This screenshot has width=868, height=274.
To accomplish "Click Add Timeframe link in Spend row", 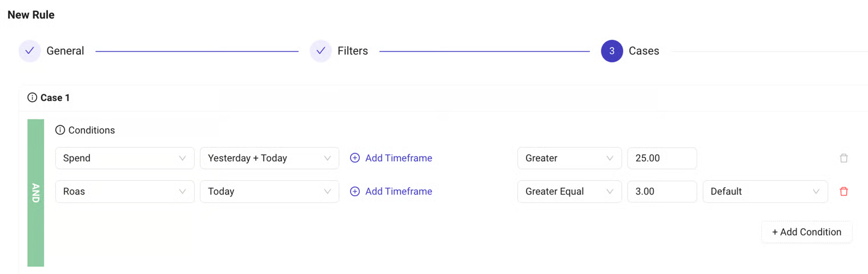I will [398, 158].
